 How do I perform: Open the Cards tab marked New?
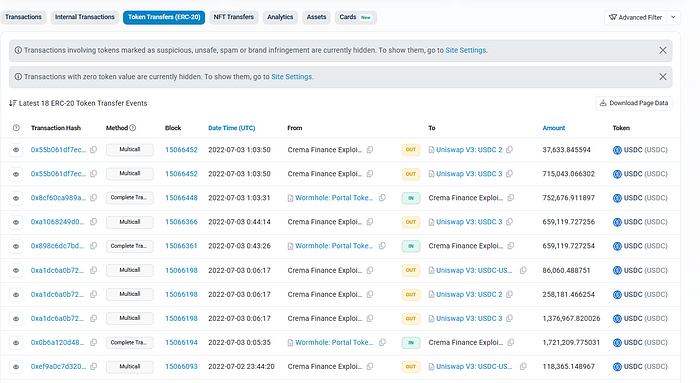point(355,17)
